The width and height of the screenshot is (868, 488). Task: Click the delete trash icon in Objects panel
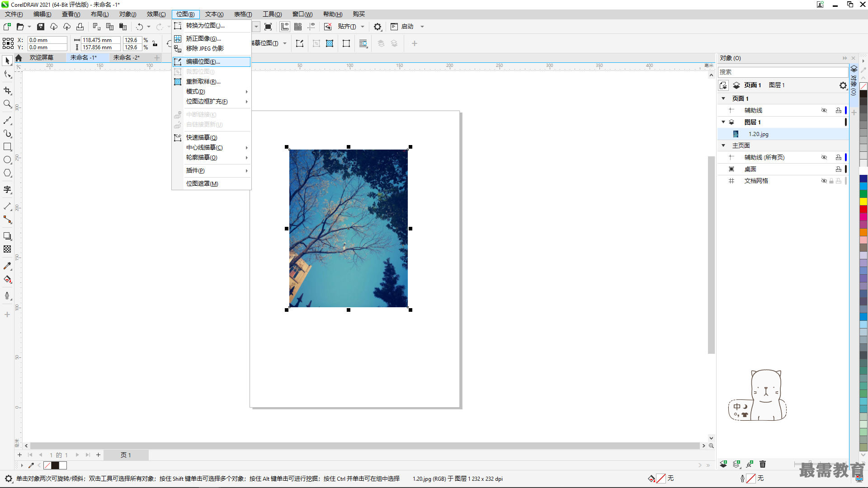coord(763,464)
